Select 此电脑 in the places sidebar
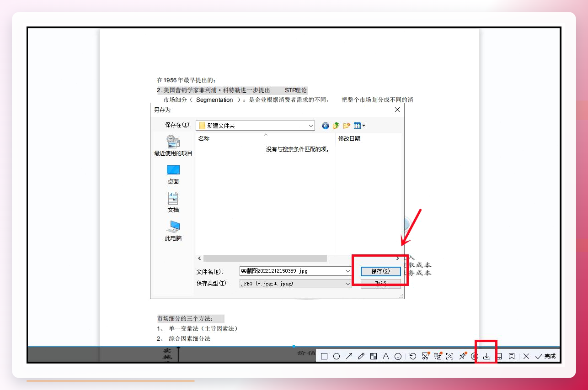Viewport: 588px width, 390px height. pos(173,232)
